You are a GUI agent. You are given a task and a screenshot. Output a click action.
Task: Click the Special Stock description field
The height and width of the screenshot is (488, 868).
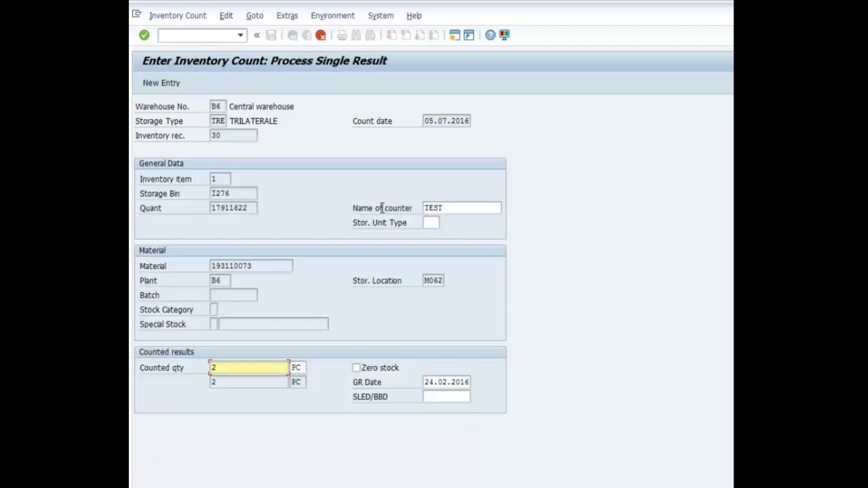coord(273,324)
